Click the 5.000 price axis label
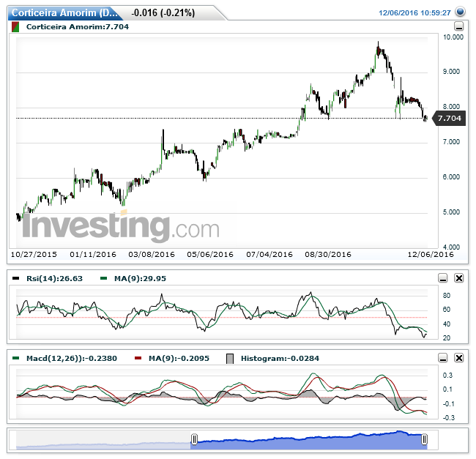 point(451,212)
